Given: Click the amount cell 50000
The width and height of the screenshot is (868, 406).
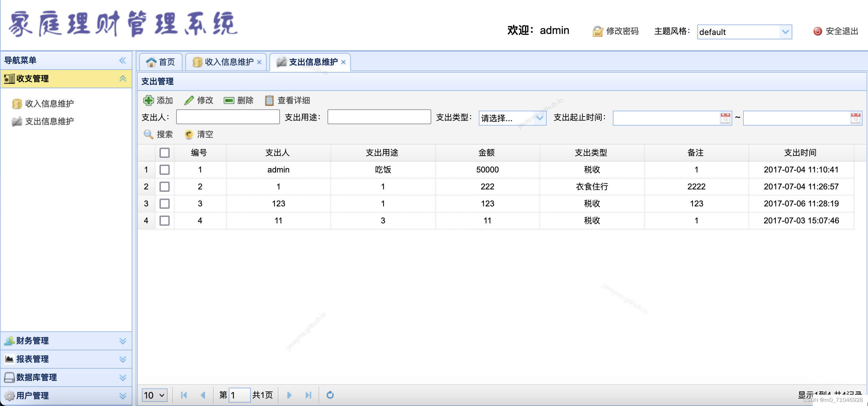Looking at the screenshot, I should click(x=487, y=170).
